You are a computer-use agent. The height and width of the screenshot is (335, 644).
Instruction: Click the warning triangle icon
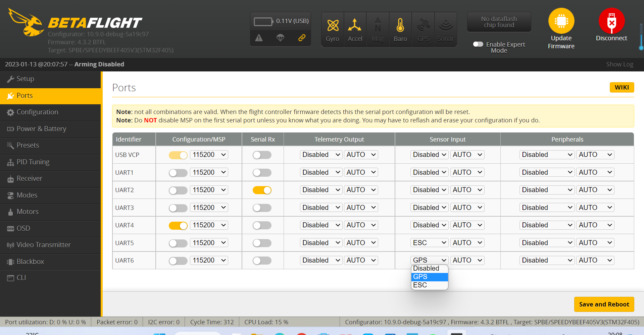point(259,38)
